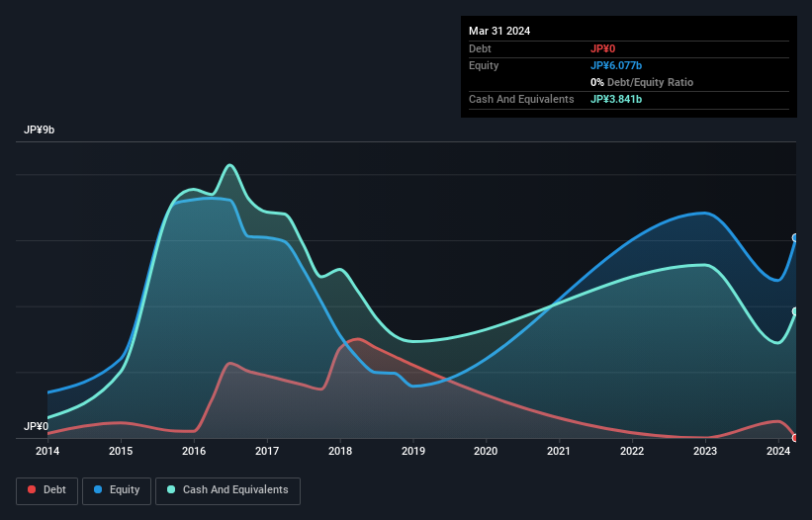Click the 2022 x-axis label
The height and width of the screenshot is (520, 812).
(x=632, y=451)
